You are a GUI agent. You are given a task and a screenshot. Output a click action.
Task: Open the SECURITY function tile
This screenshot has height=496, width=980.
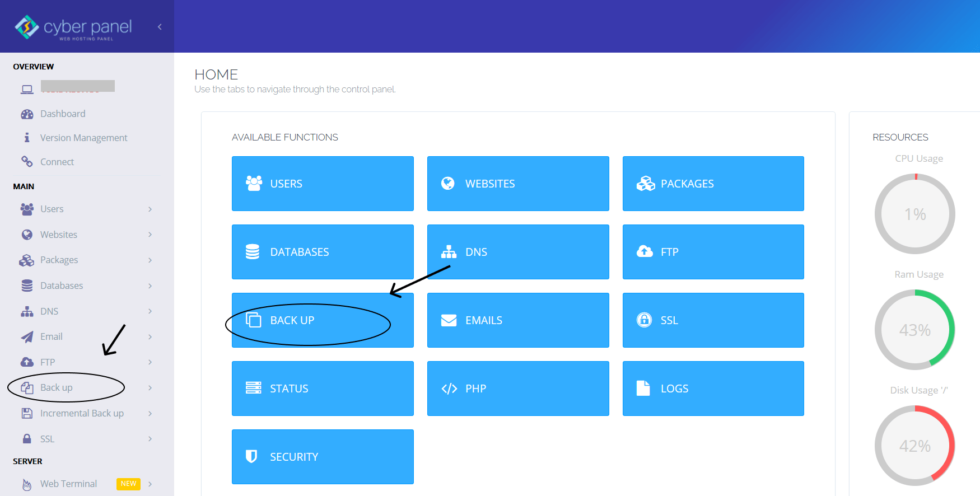point(323,457)
